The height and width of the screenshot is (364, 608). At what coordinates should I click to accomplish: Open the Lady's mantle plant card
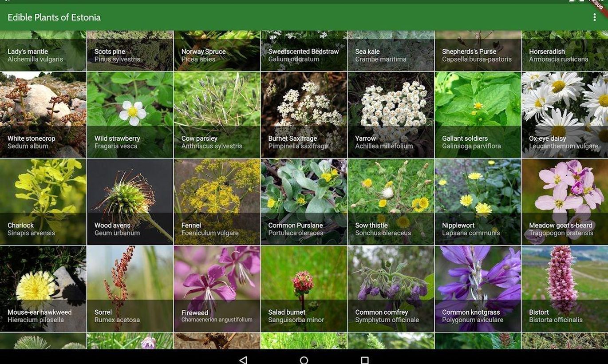point(43,51)
